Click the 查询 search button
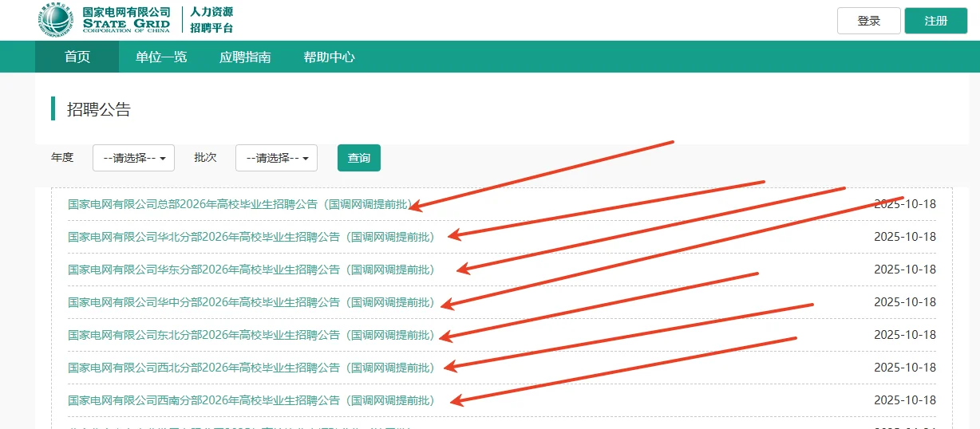This screenshot has width=980, height=429. coord(359,158)
